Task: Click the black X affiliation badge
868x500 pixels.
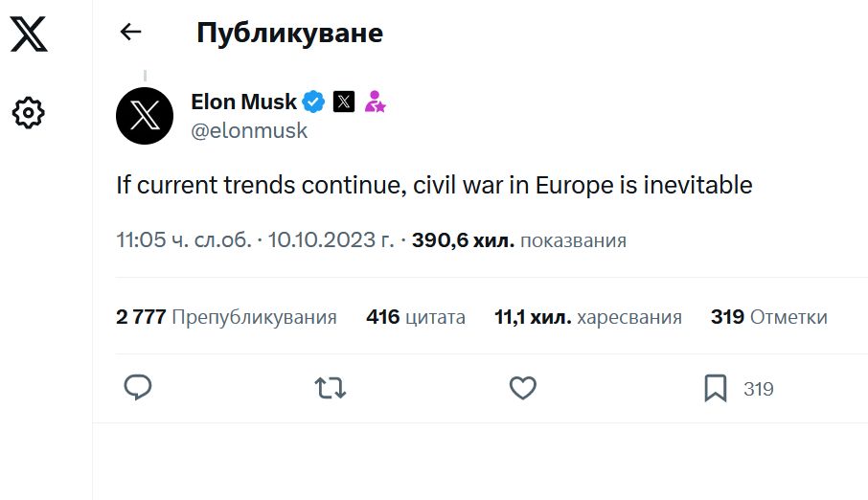Action: [x=344, y=102]
